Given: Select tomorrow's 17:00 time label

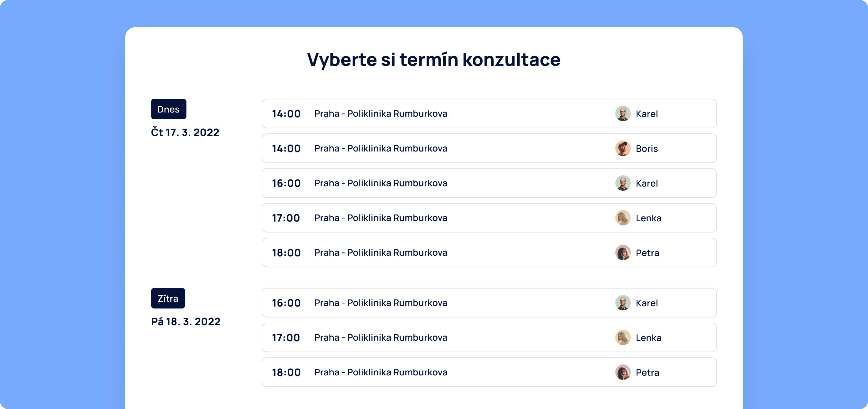Looking at the screenshot, I should click(x=286, y=338).
